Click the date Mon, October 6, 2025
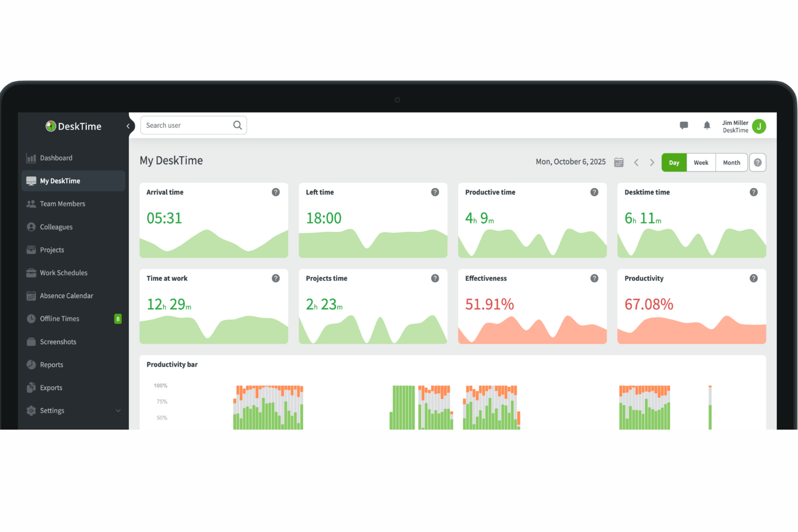The width and height of the screenshot is (798, 532). pyautogui.click(x=570, y=162)
